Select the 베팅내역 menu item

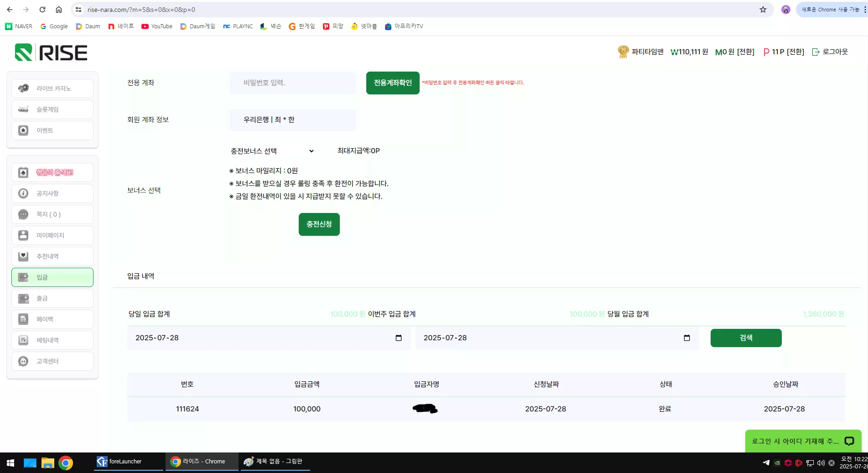pyautogui.click(x=52, y=340)
